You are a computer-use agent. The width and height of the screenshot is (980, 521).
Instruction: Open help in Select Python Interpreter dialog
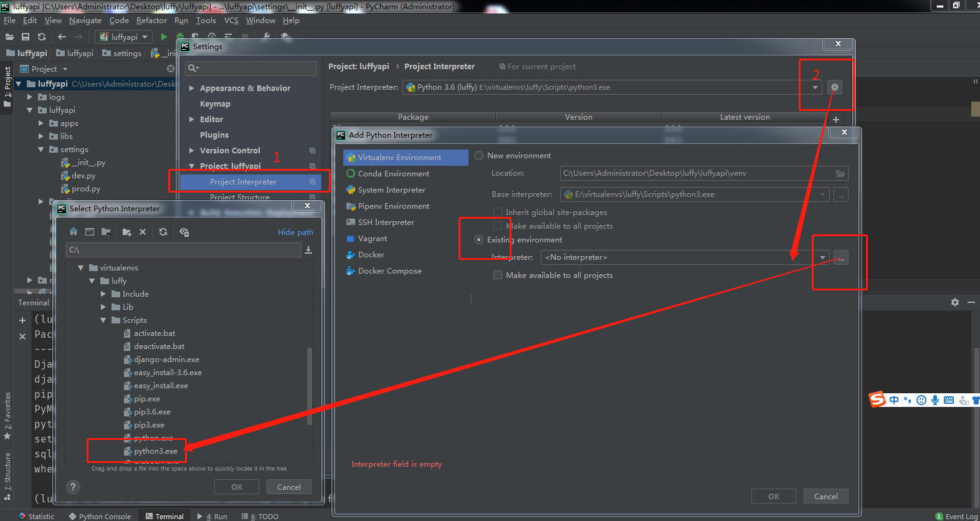(x=73, y=487)
